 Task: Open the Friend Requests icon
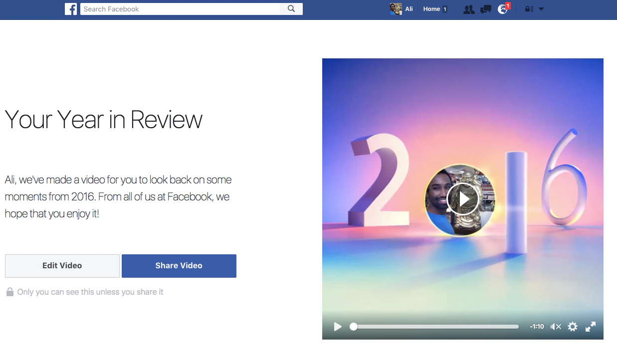pyautogui.click(x=468, y=8)
